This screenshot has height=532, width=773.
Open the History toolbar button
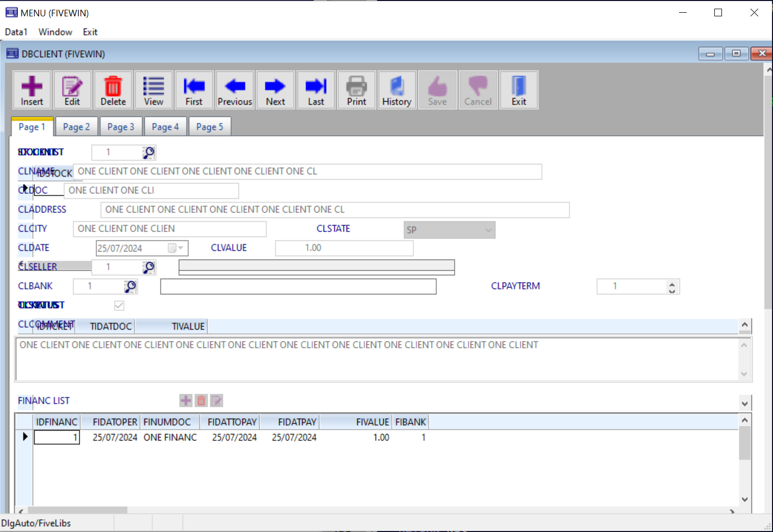[396, 90]
